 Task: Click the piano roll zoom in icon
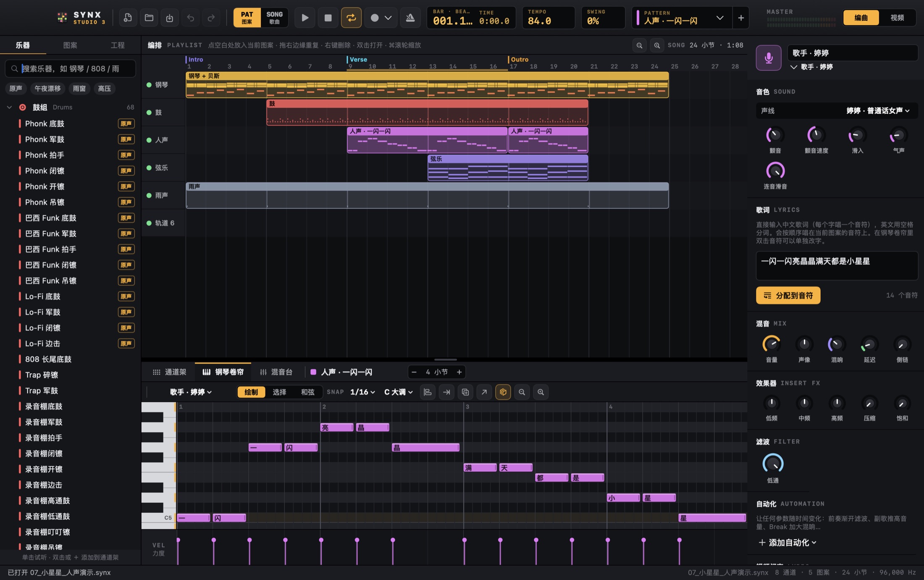541,392
